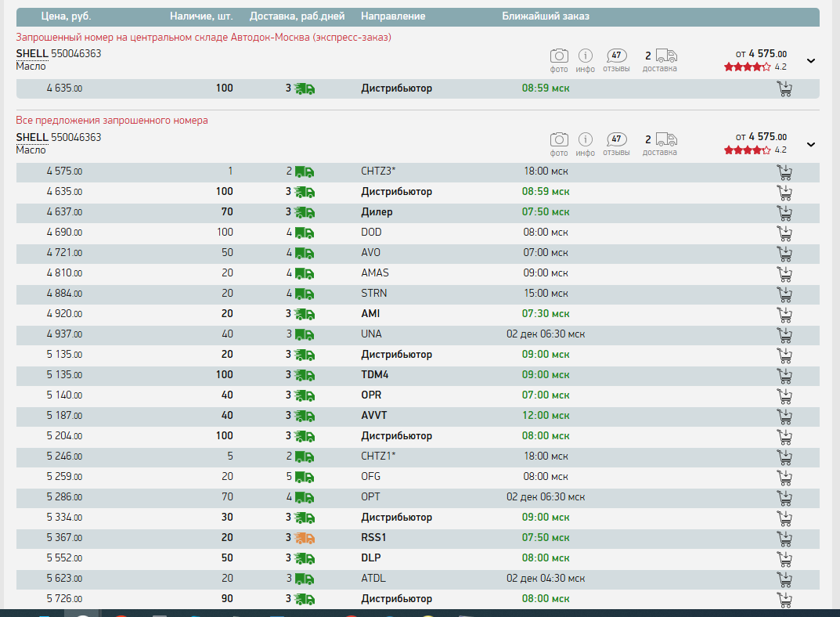The height and width of the screenshot is (617, 840).
Task: Click the 'Направление' column header
Action: pyautogui.click(x=393, y=16)
